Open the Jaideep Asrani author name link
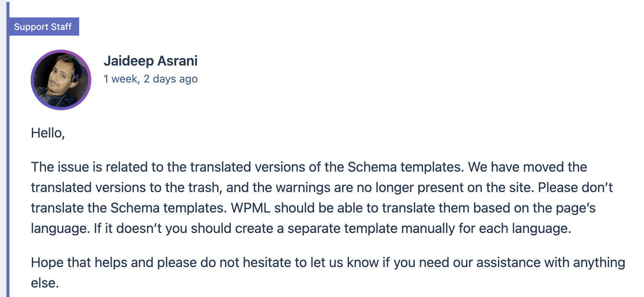This screenshot has height=297, width=644. (150, 61)
